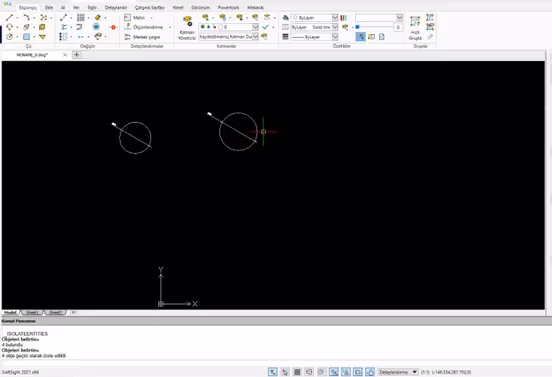Expand the Ölçümlendirme dropdown arrow
Viewport: 552px width, 377px height.
click(170, 27)
